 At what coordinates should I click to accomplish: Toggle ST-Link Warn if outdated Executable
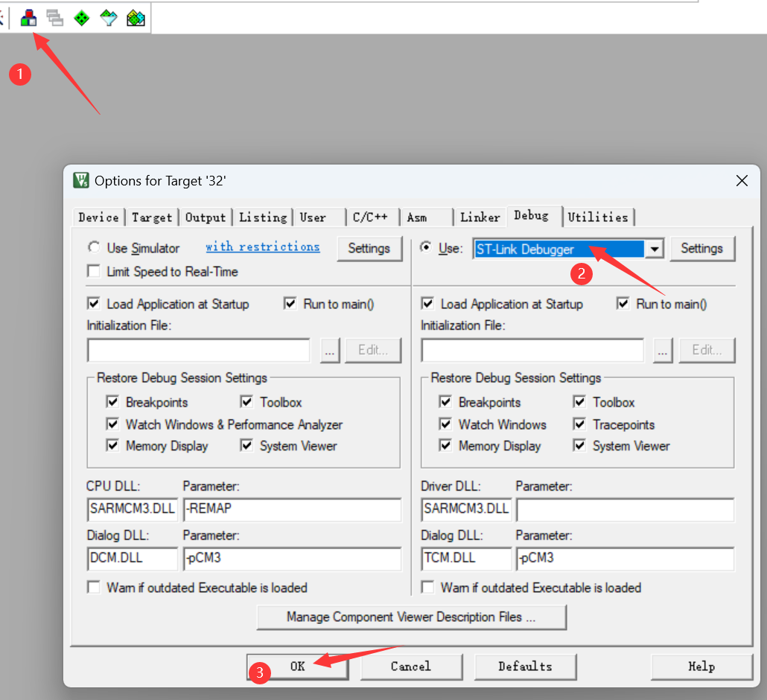click(427, 587)
